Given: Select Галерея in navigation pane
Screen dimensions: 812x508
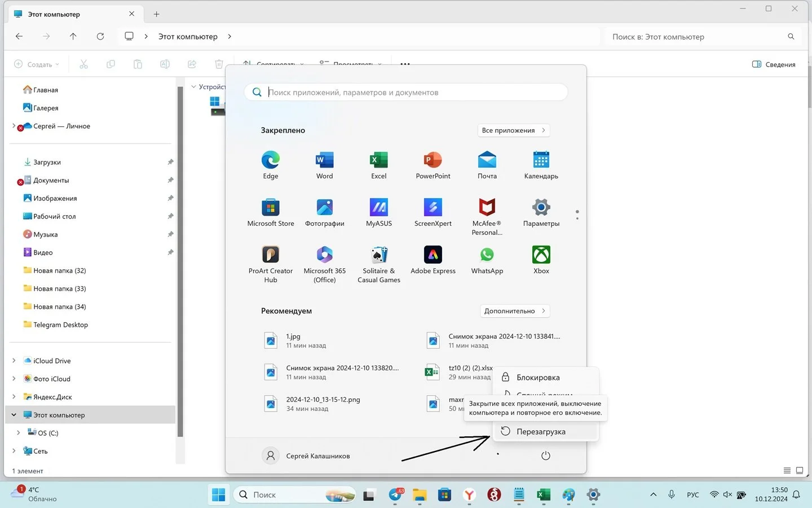Looking at the screenshot, I should (46, 108).
